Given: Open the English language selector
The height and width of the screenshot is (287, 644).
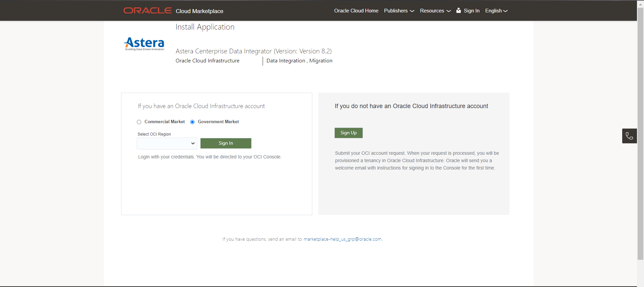Looking at the screenshot, I should point(496,11).
